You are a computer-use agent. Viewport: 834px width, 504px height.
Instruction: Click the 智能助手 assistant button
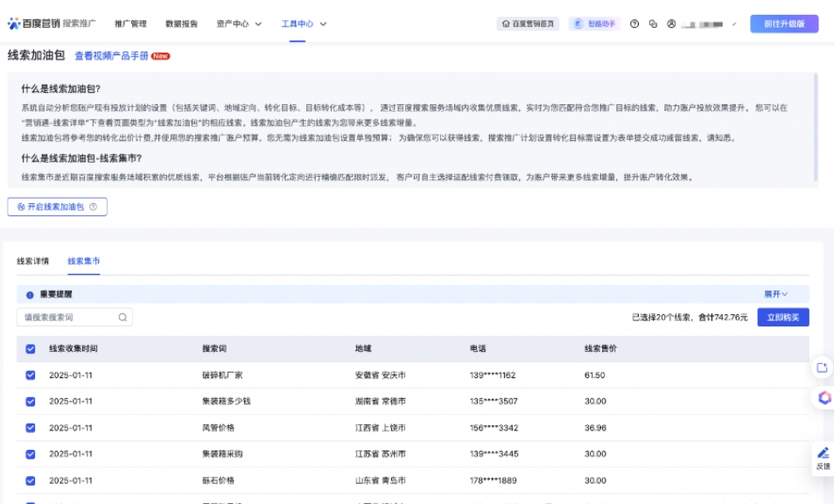(x=594, y=24)
